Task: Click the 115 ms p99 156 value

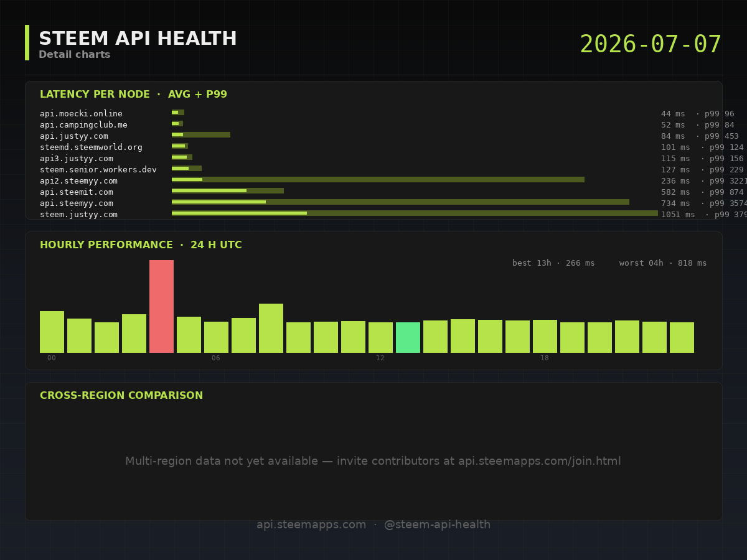Action: coord(703,159)
